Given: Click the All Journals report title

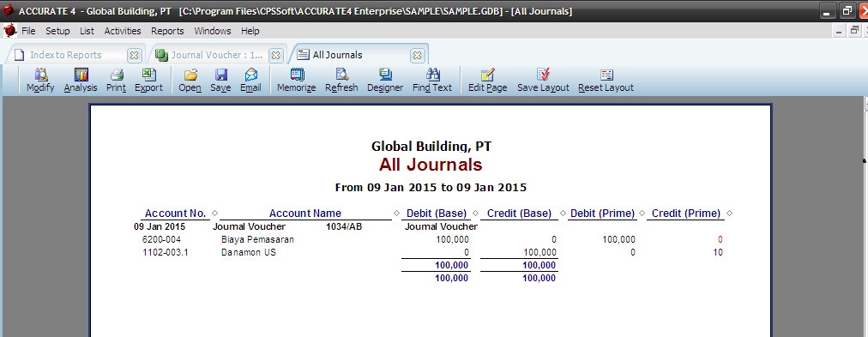Looking at the screenshot, I should click(431, 165).
